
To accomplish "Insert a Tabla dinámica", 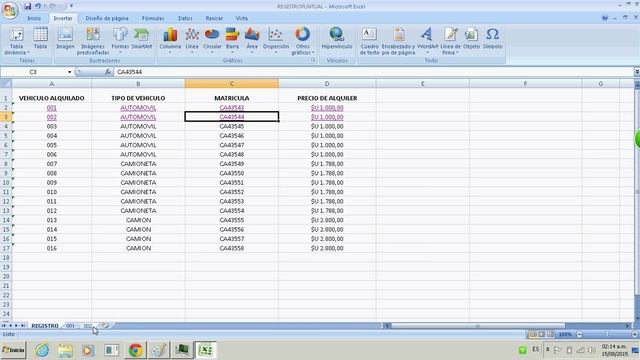I will click(x=16, y=41).
